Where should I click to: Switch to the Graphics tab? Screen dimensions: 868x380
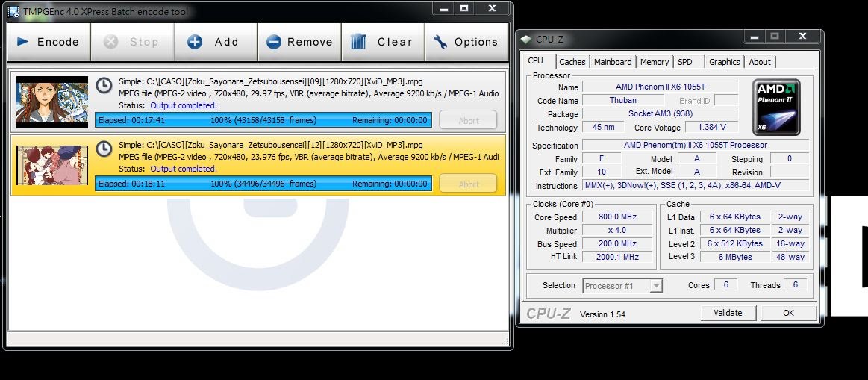coord(725,62)
